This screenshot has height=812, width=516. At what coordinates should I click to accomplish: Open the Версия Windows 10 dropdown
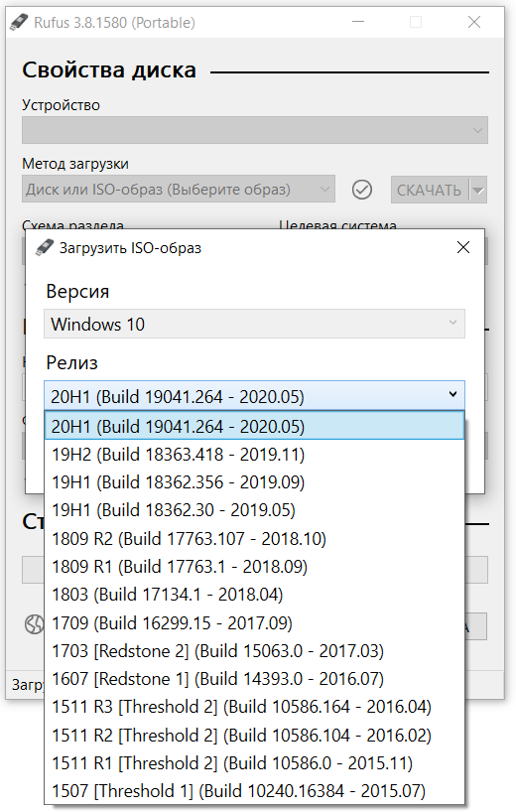pyautogui.click(x=254, y=324)
